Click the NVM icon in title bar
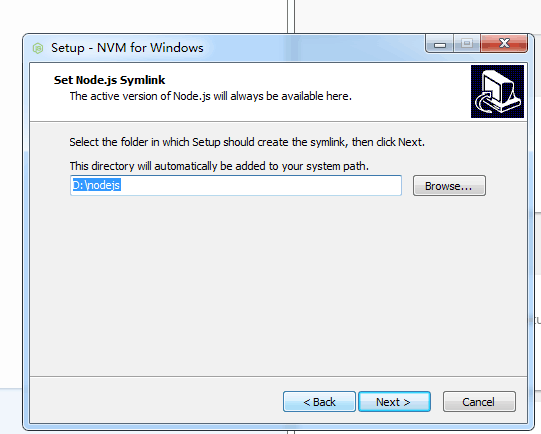The height and width of the screenshot is (434, 541). coord(38,48)
